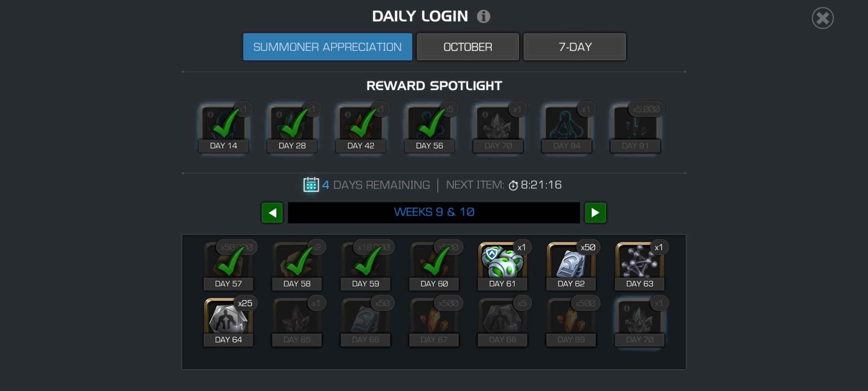Select the Day 63 catalyst molecule reward

(640, 265)
